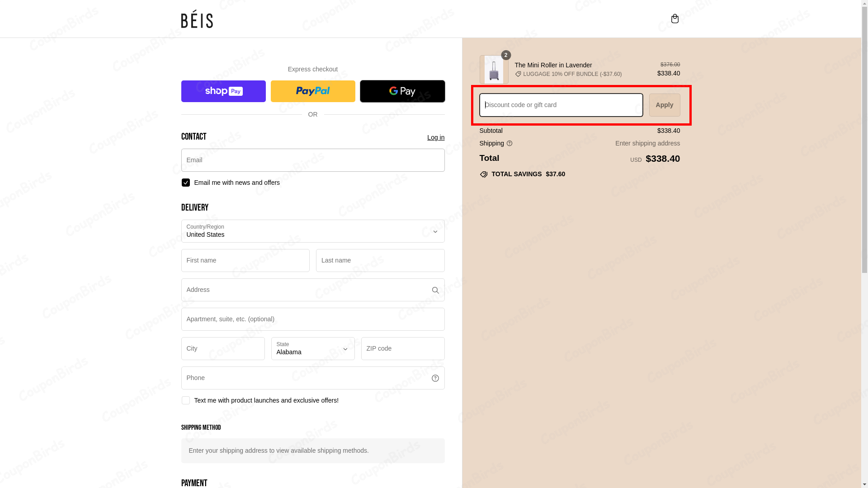Open the shipping info question mark icon
868x488 pixels.
509,143
